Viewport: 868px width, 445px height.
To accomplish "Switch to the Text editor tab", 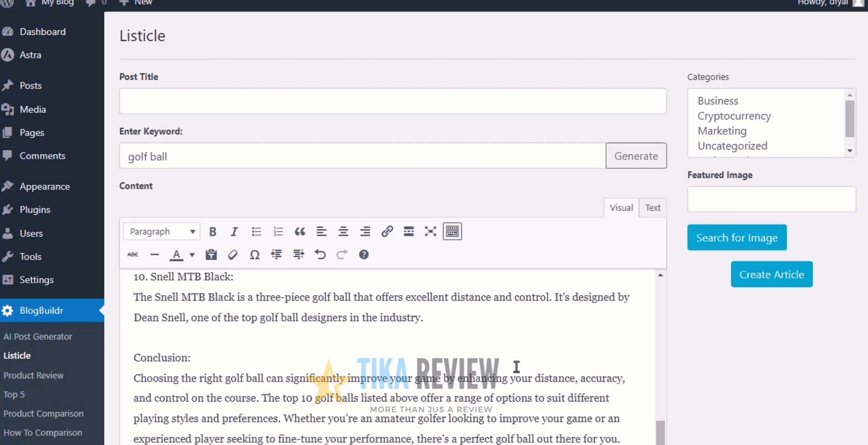I will point(653,208).
